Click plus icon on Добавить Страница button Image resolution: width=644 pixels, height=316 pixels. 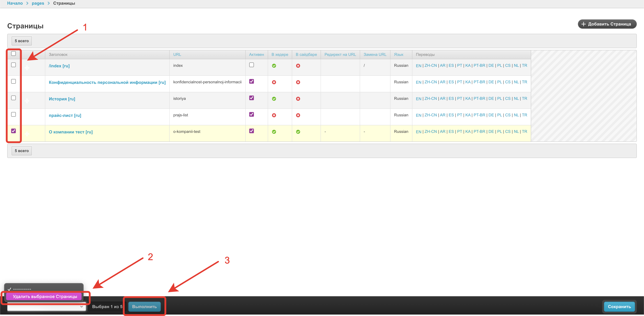583,24
